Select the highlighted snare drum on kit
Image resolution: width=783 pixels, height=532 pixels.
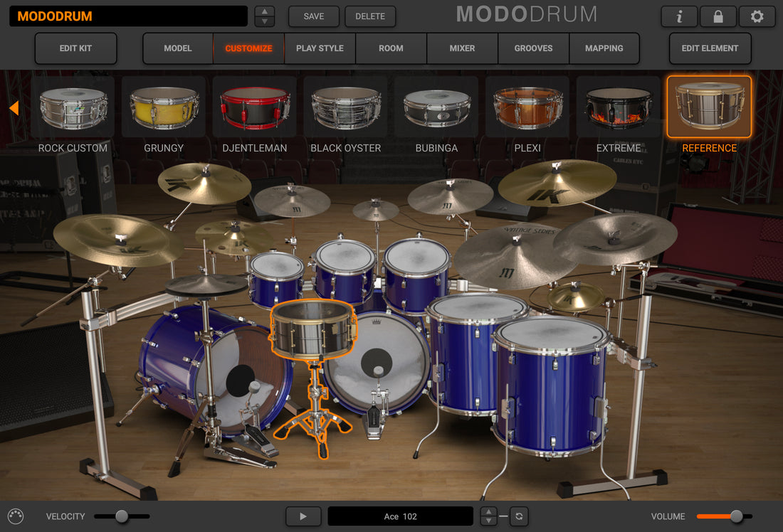coord(313,329)
